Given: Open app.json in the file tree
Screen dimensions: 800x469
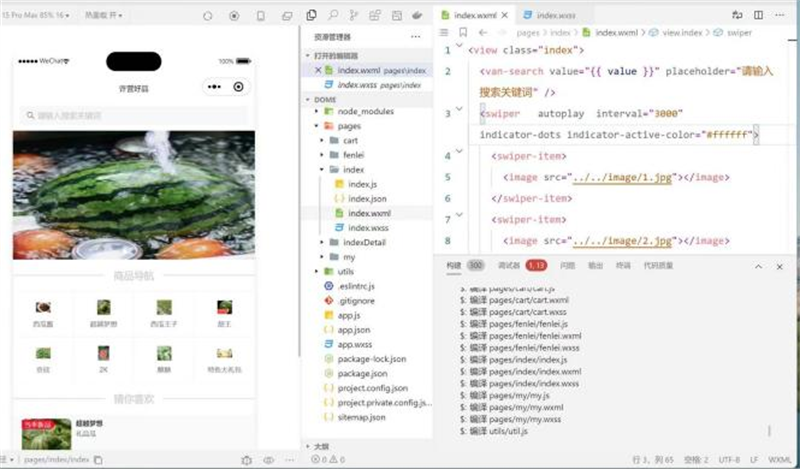Looking at the screenshot, I should pyautogui.click(x=354, y=329).
